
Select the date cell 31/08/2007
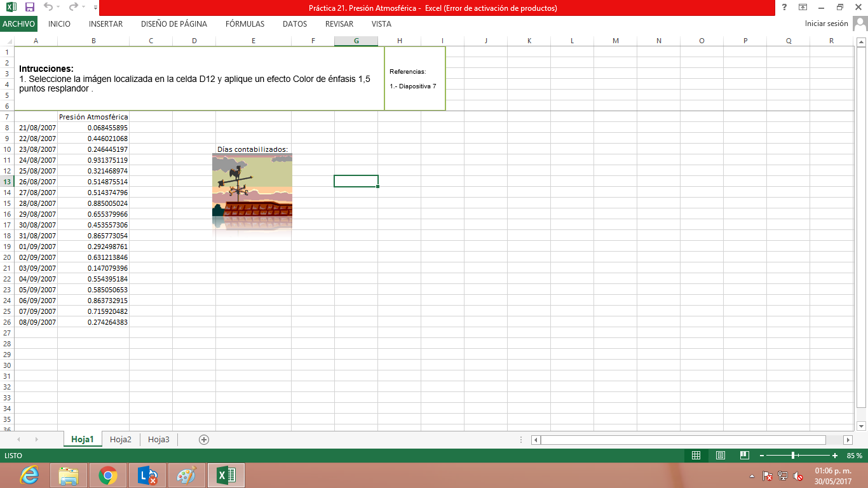click(36, 236)
